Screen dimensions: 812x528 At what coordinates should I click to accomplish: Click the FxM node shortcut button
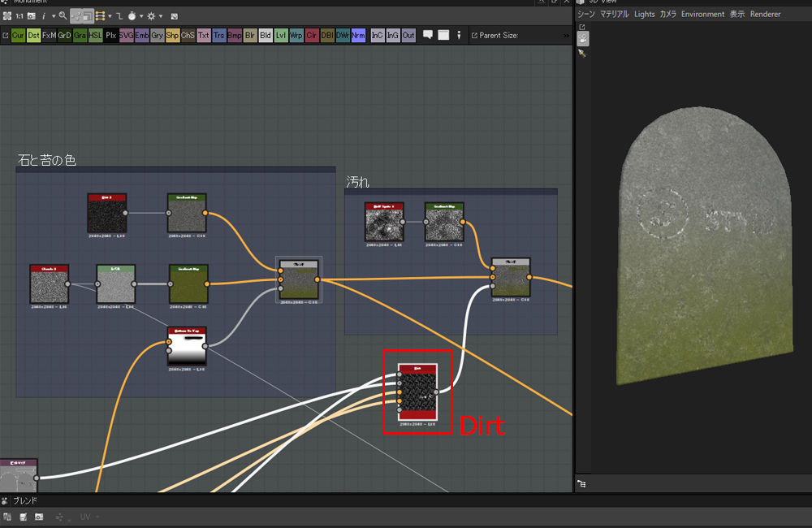click(x=50, y=35)
